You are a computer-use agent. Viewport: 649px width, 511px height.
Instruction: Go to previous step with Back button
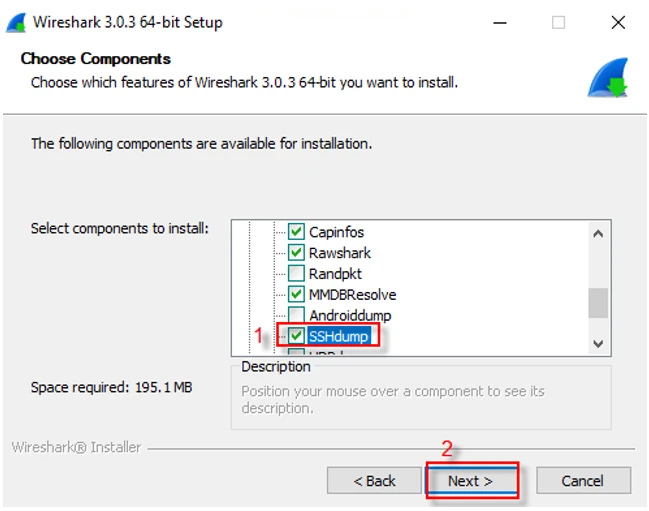375,481
